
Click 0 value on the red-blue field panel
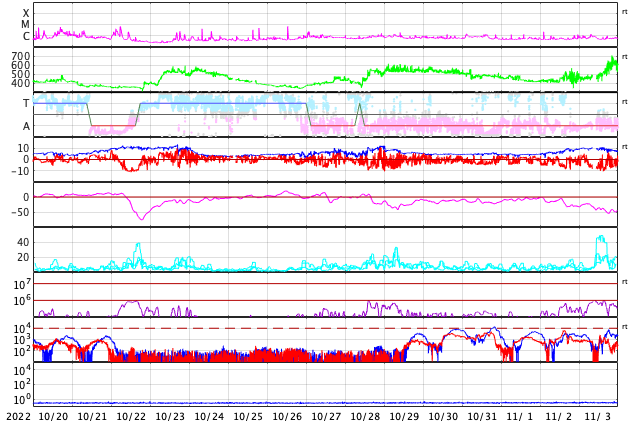pyautogui.click(x=27, y=160)
